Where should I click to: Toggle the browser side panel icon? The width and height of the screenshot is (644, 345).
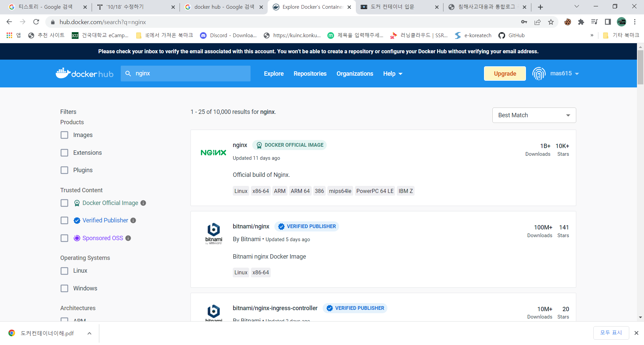coord(608,22)
